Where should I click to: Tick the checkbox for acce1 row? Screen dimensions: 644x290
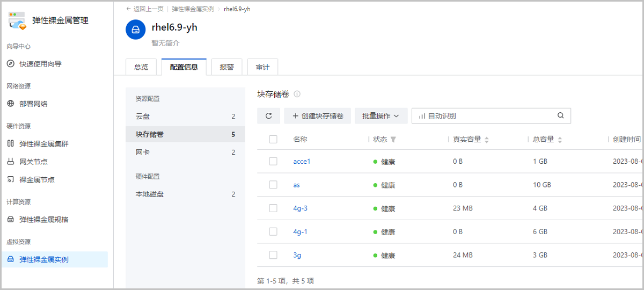273,161
